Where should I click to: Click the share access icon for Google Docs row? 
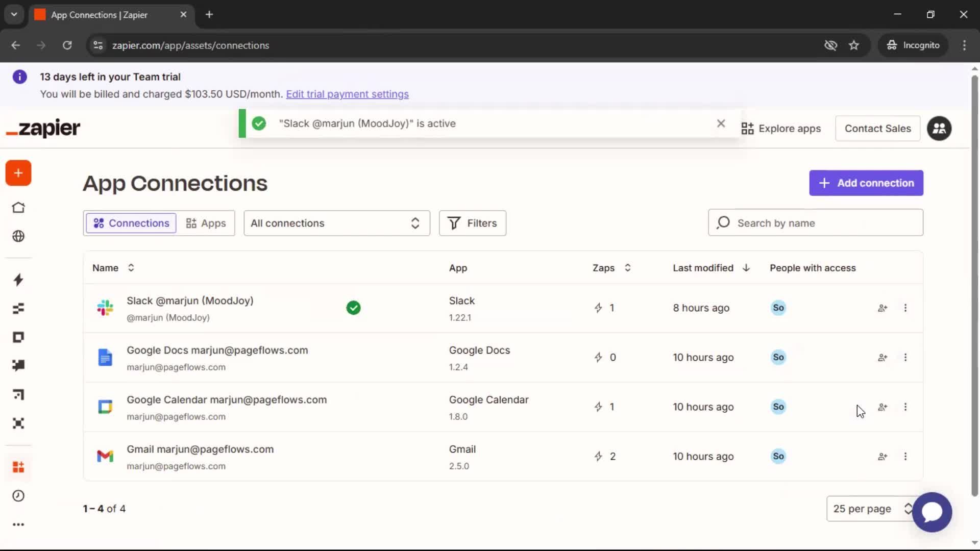pos(883,358)
